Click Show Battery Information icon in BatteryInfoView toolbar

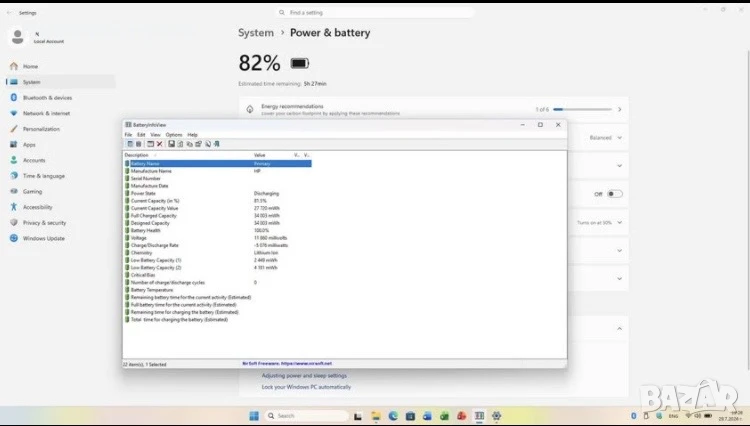point(130,144)
